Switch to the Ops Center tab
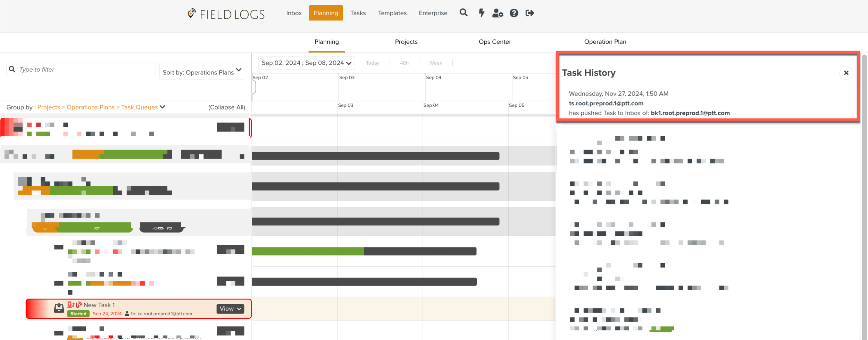The width and height of the screenshot is (868, 340). click(x=494, y=42)
